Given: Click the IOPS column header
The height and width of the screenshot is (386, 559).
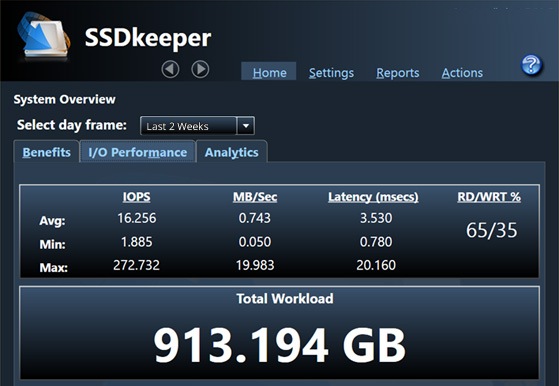Looking at the screenshot, I should 137,197.
